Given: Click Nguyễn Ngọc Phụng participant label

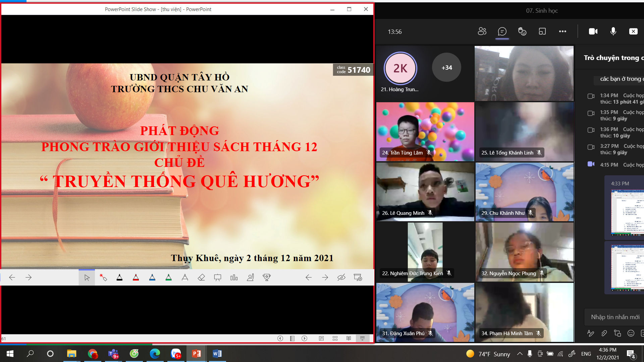Looking at the screenshot, I should (508, 274).
